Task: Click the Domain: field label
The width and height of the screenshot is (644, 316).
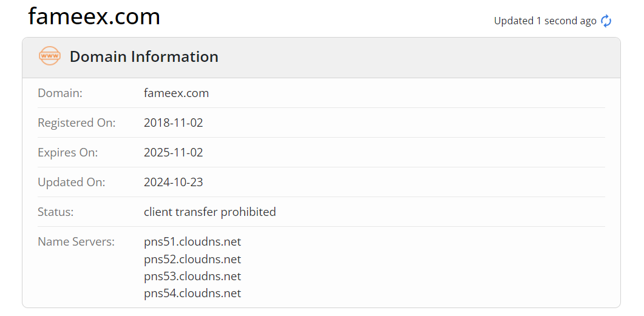Action: coord(60,93)
